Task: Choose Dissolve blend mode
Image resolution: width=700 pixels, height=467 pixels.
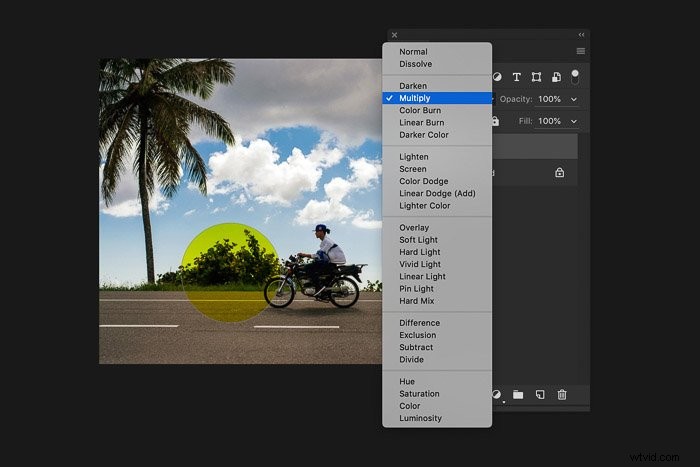Action: click(x=437, y=64)
